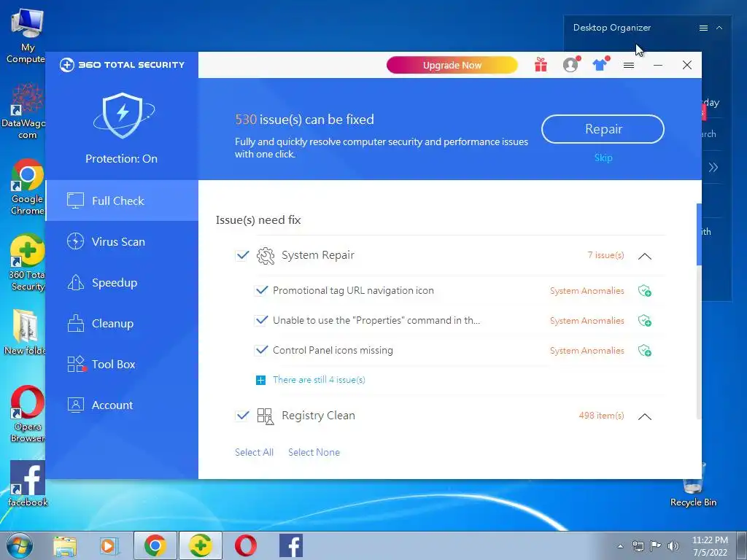The image size is (747, 560).
Task: Select the Opera Browser desktop shortcut
Action: 28,414
